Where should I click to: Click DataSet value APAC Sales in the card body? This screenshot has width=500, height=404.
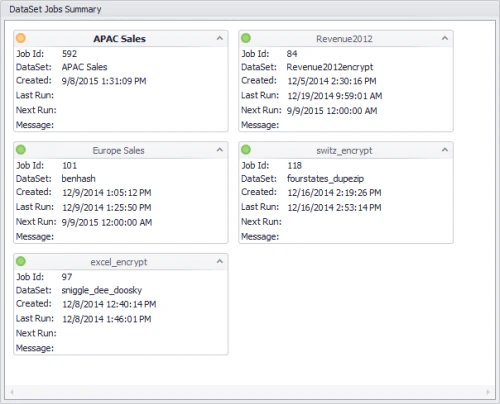pyautogui.click(x=84, y=67)
